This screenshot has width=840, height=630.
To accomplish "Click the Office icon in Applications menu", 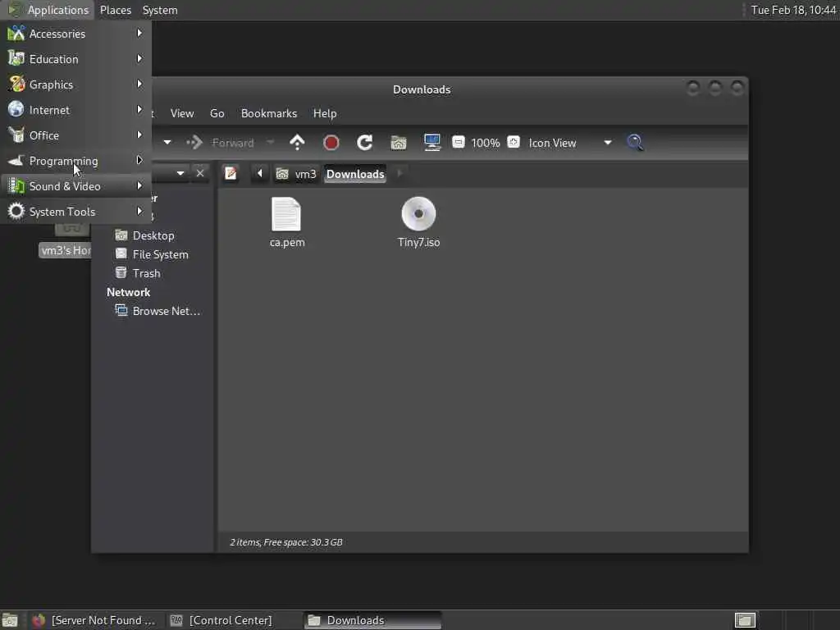I will [x=16, y=135].
